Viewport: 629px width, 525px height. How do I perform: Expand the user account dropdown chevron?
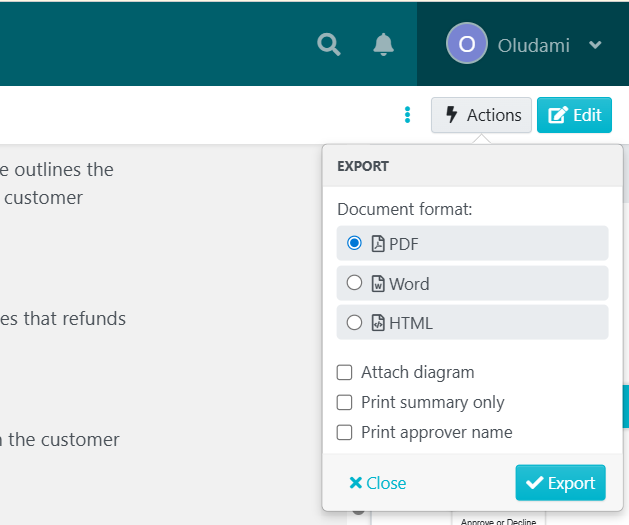595,45
